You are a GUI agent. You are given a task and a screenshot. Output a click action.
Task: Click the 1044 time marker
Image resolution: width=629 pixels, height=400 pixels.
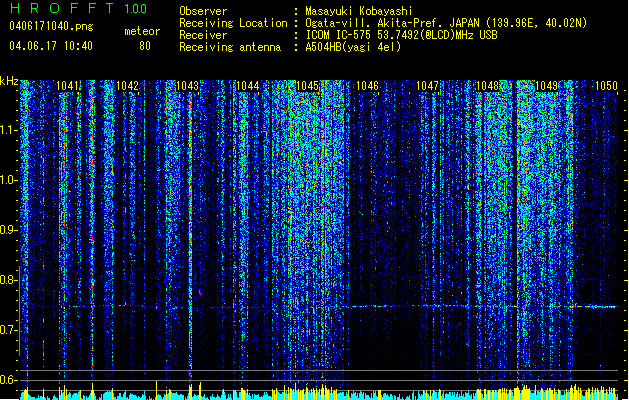248,86
